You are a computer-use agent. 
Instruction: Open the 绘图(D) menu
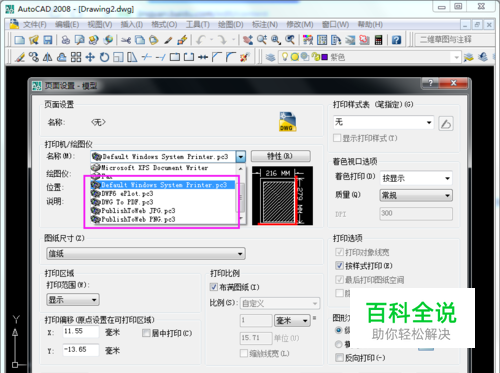pos(231,24)
